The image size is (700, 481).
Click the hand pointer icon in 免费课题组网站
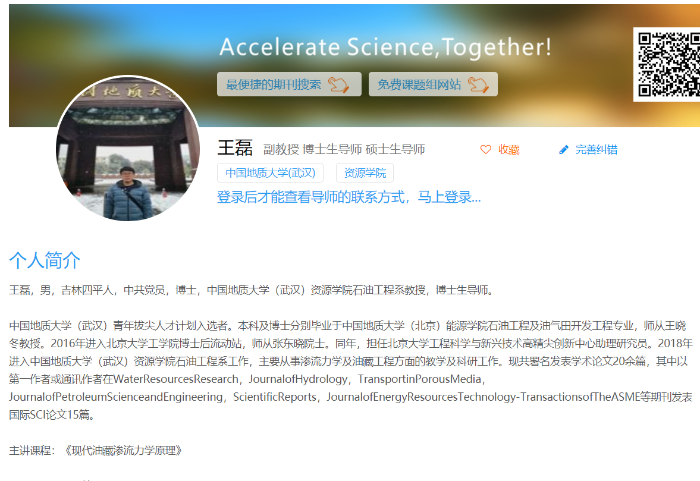tap(478, 84)
